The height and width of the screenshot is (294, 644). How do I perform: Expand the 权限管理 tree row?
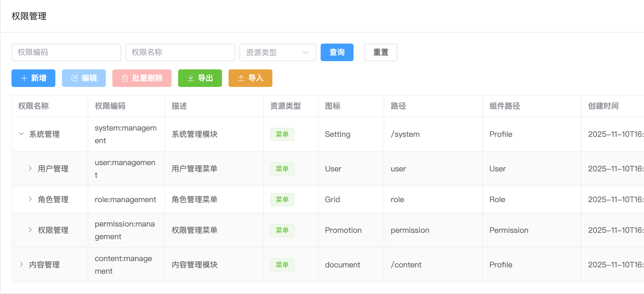[x=30, y=230]
